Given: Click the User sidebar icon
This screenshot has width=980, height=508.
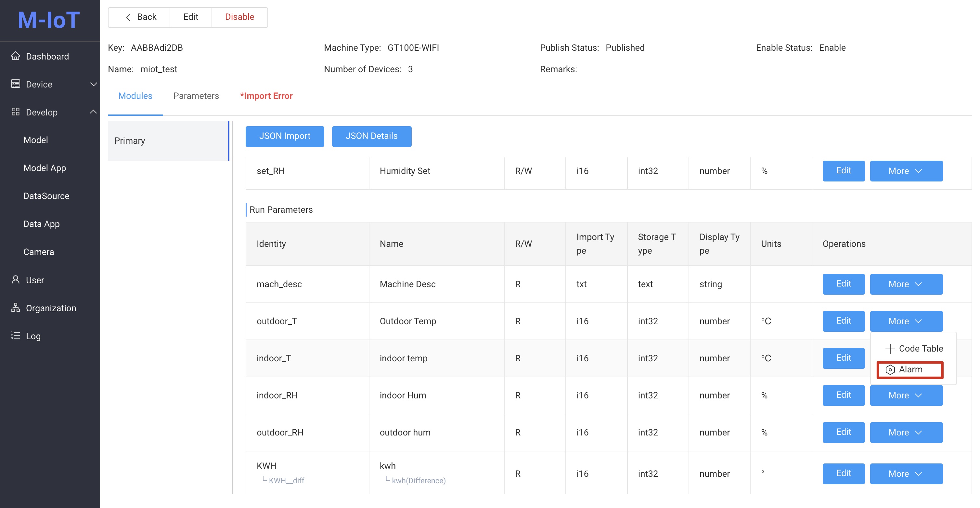Looking at the screenshot, I should pyautogui.click(x=16, y=279).
